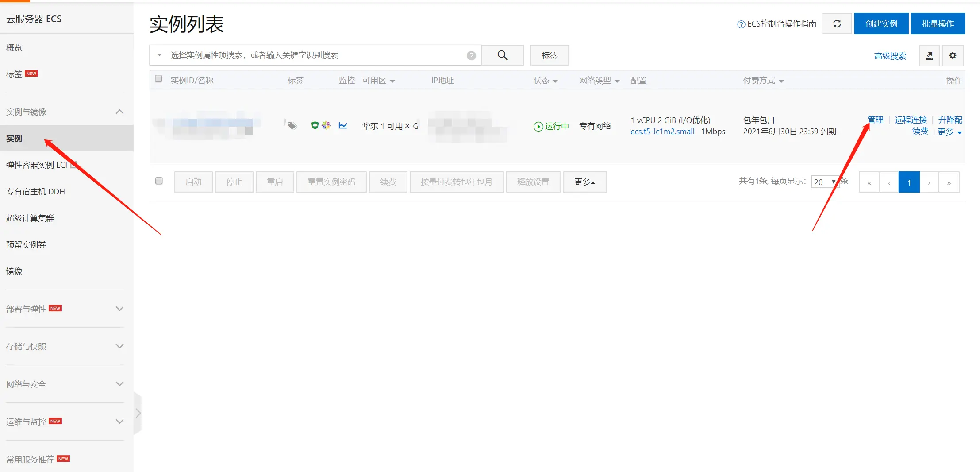Click the refresh instance list icon
Viewport: 980px width, 472px height.
tap(837, 23)
